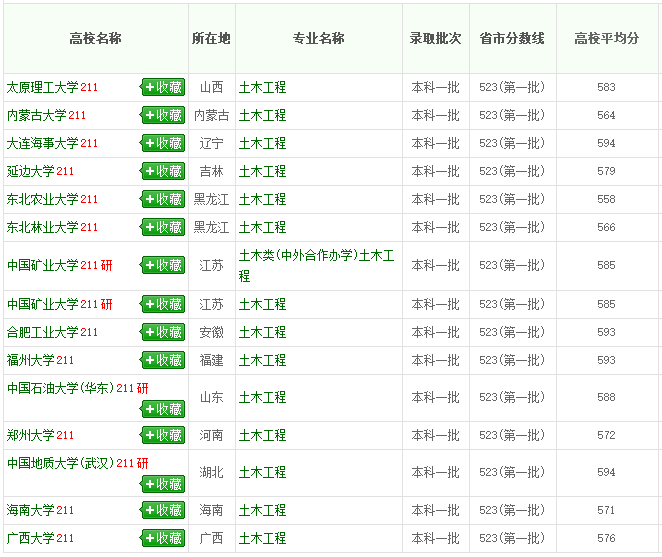
Task: Select average score 588 for 中国石油大学(华东)
Action: 606,397
